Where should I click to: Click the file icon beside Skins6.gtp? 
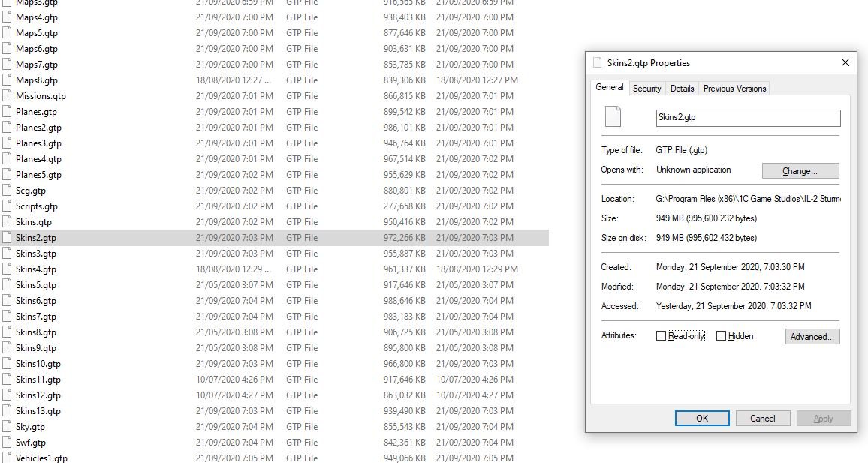(7, 300)
